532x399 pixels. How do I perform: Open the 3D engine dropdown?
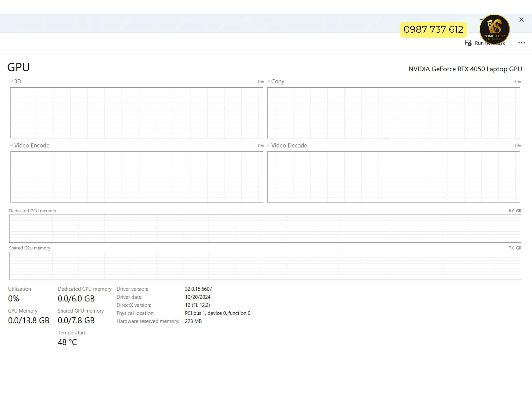[11, 81]
